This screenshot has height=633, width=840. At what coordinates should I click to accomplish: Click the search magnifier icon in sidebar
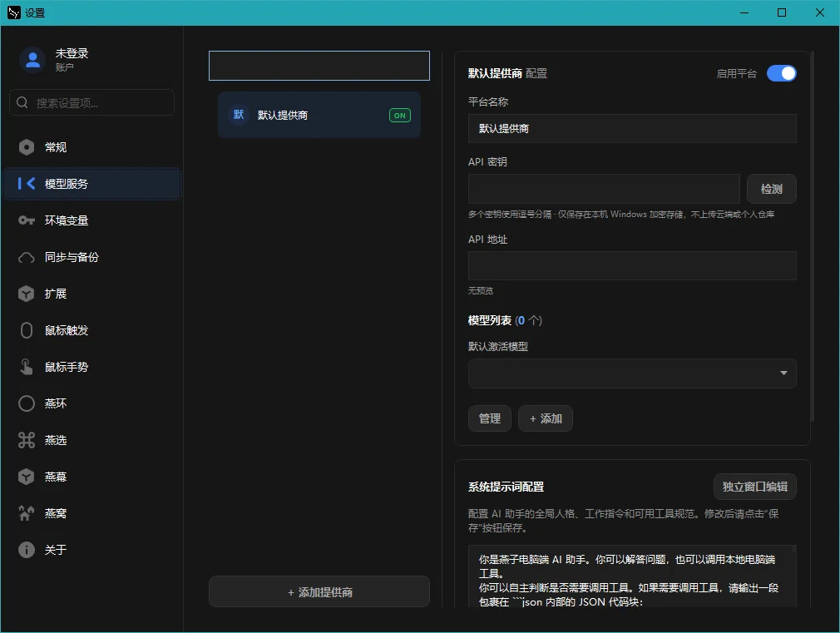pos(22,102)
